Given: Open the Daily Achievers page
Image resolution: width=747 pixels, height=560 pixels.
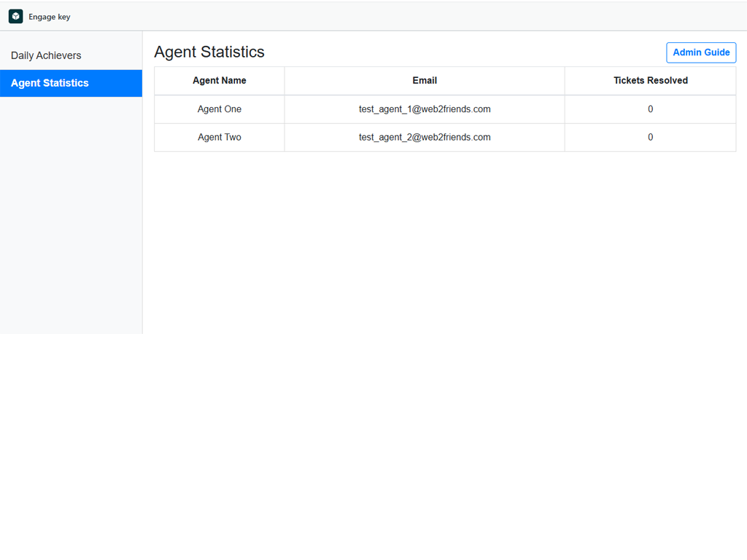Looking at the screenshot, I should (x=46, y=55).
